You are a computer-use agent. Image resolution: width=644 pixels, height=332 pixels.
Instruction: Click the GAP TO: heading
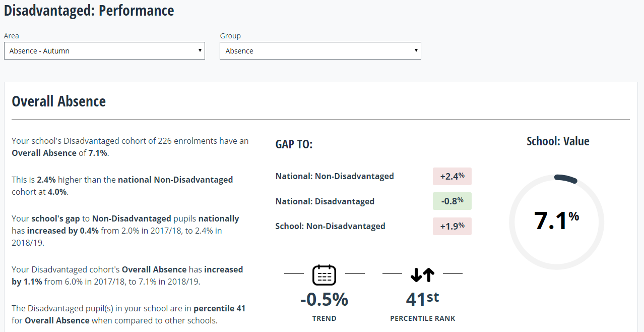pos(294,144)
